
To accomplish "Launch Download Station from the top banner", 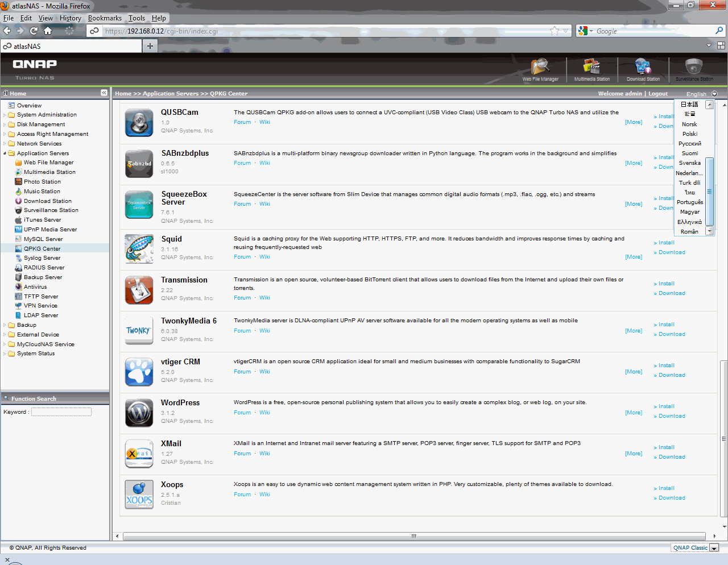I will [643, 69].
